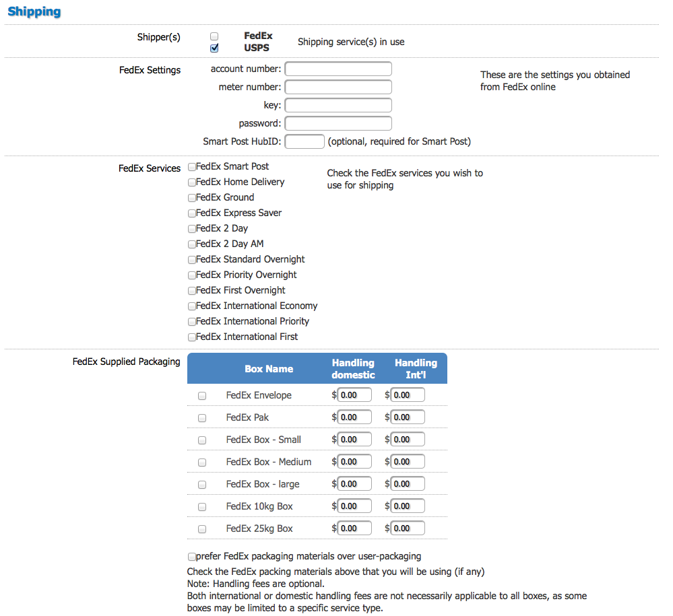The height and width of the screenshot is (616, 673).
Task: Click the Shipping section heading
Action: pyautogui.click(x=34, y=11)
